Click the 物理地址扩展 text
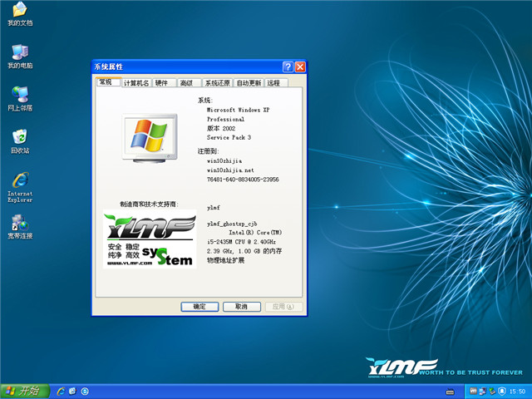 [225, 260]
